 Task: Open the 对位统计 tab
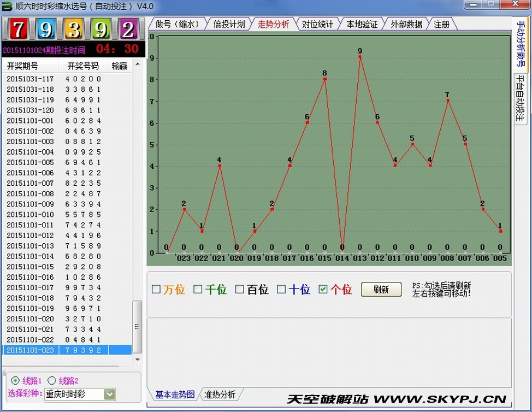(317, 24)
